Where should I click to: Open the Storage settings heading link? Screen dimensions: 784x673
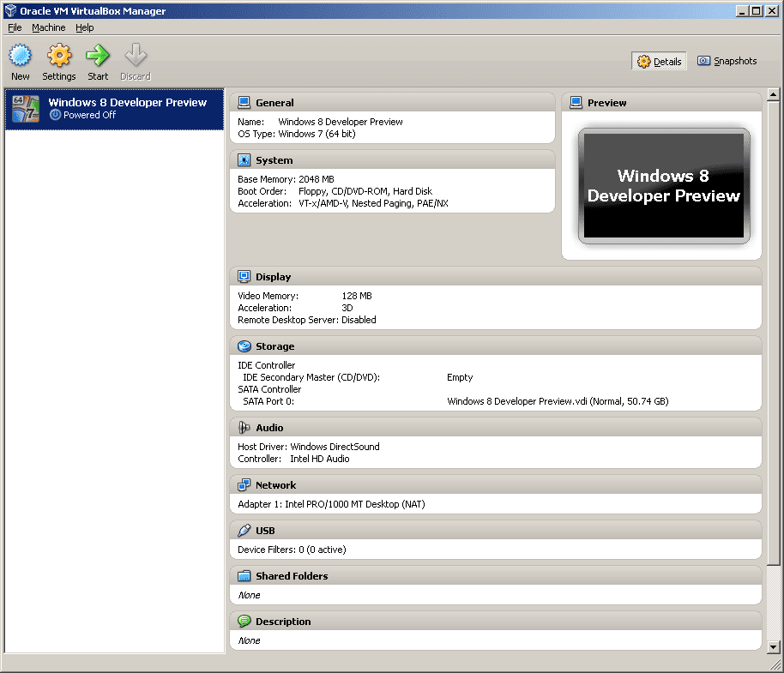(x=275, y=346)
